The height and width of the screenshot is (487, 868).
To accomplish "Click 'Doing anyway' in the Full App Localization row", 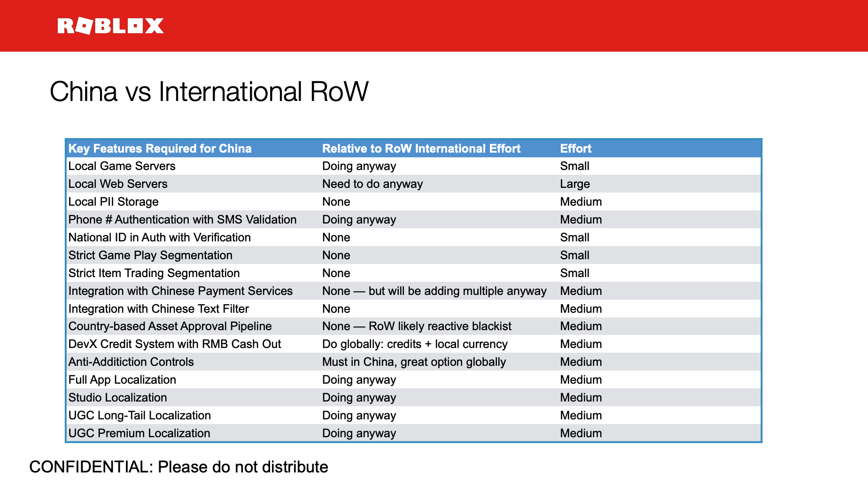I will [359, 380].
